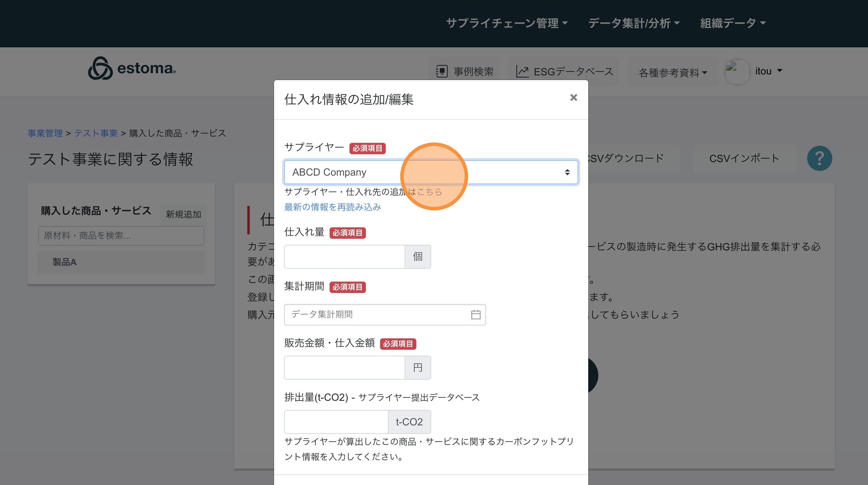The width and height of the screenshot is (868, 485).
Task: Open the ESGデータベース page
Action: 564,71
